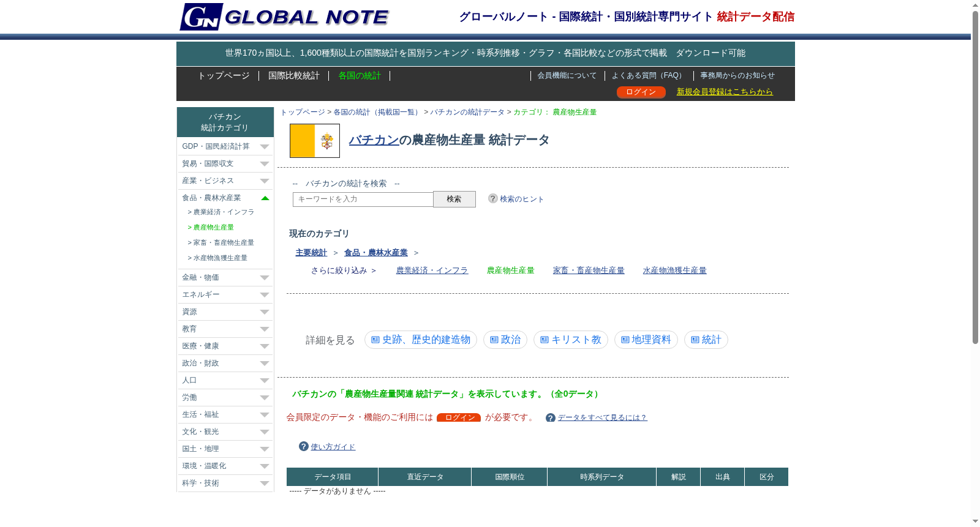980x527 pixels.
Task: Expand the GDP・国民経済計算 category
Action: 225,146
